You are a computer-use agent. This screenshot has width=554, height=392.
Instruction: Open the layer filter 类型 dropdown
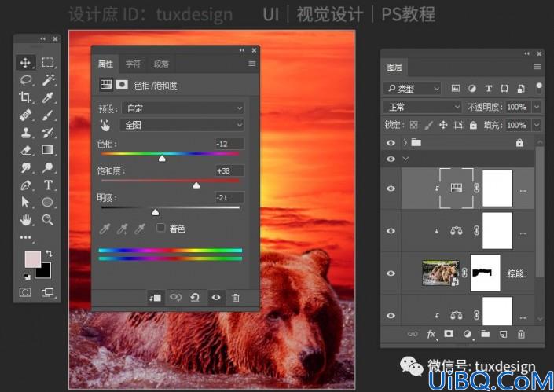pos(412,89)
